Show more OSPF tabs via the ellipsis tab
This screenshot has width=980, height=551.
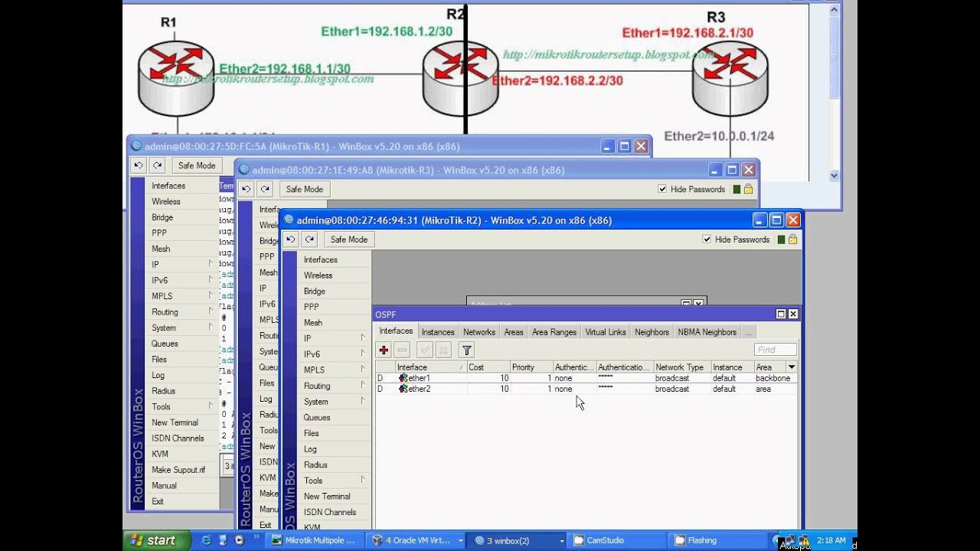749,332
